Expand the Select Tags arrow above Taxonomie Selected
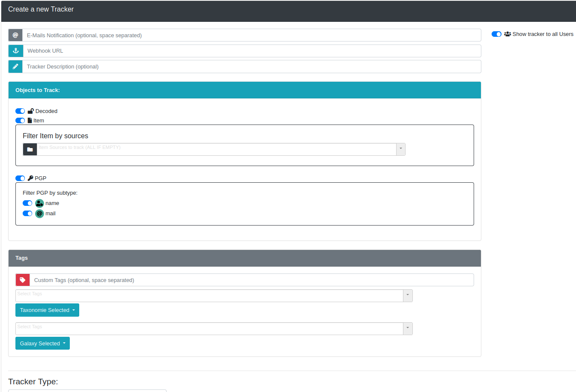The width and height of the screenshot is (576, 392). (408, 296)
